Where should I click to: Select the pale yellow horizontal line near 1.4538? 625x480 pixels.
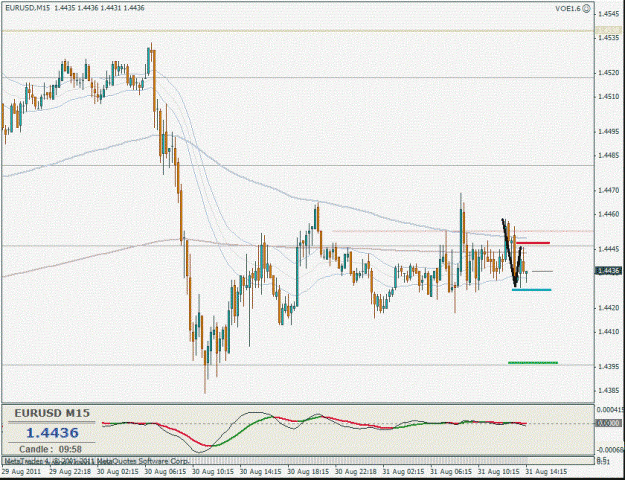pyautogui.click(x=297, y=31)
